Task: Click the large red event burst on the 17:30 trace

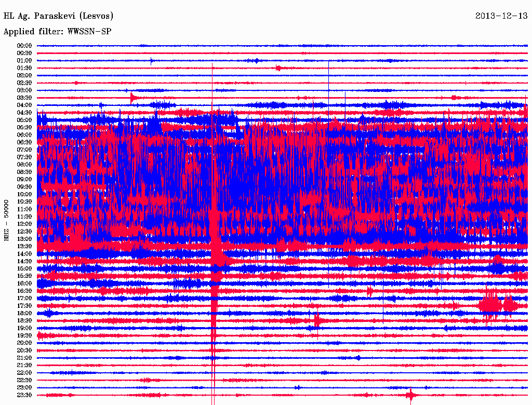Action: pos(498,306)
